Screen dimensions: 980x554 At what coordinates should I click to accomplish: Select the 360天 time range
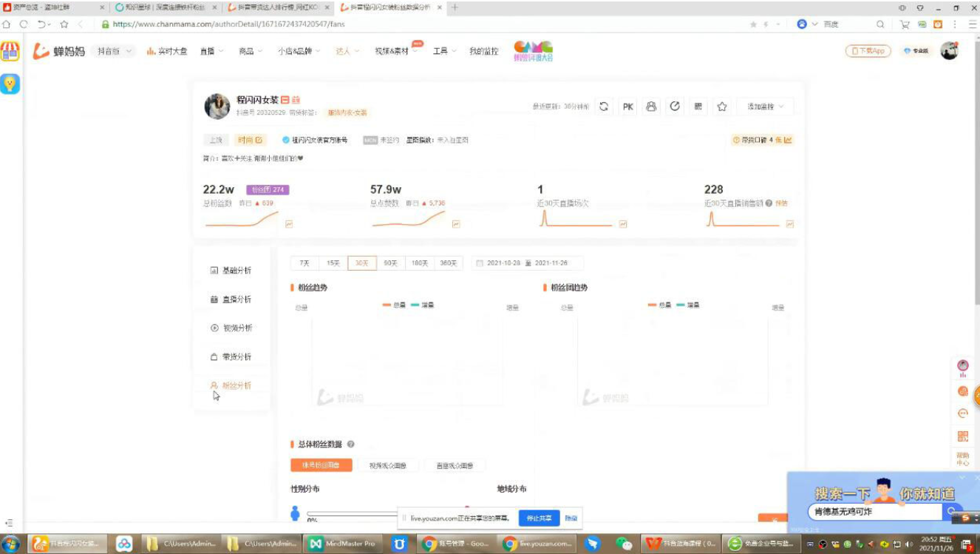click(x=449, y=263)
